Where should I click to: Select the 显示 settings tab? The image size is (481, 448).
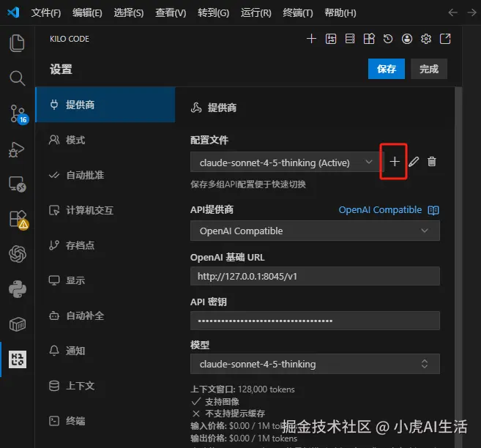(x=105, y=280)
